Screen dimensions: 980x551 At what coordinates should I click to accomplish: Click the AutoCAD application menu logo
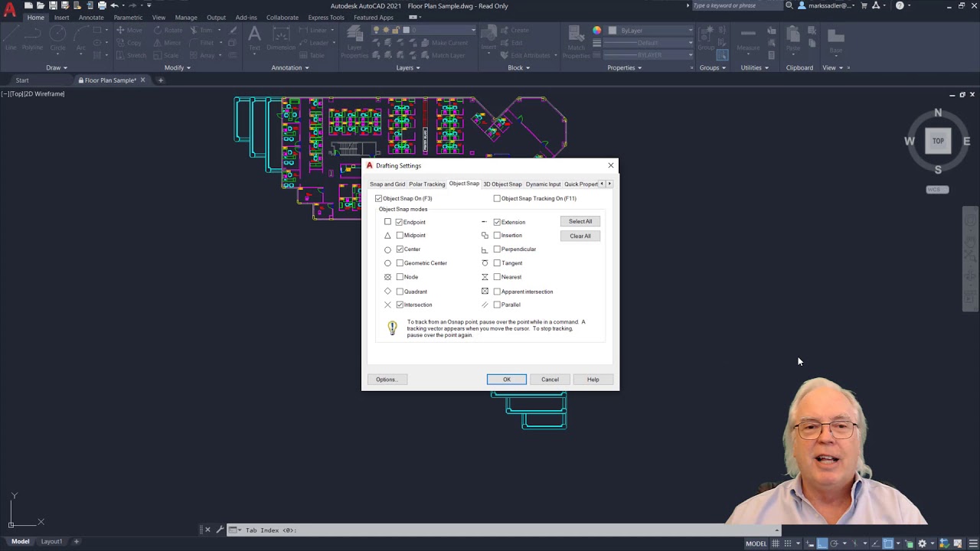10,10
